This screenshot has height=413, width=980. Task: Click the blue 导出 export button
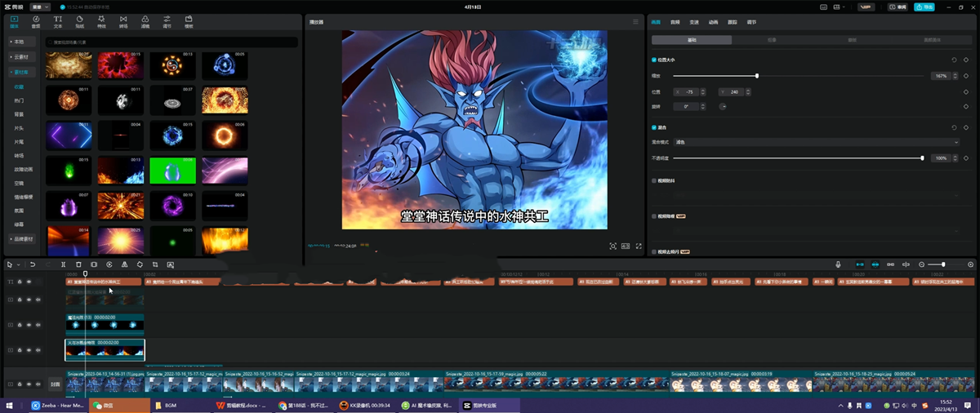(924, 7)
